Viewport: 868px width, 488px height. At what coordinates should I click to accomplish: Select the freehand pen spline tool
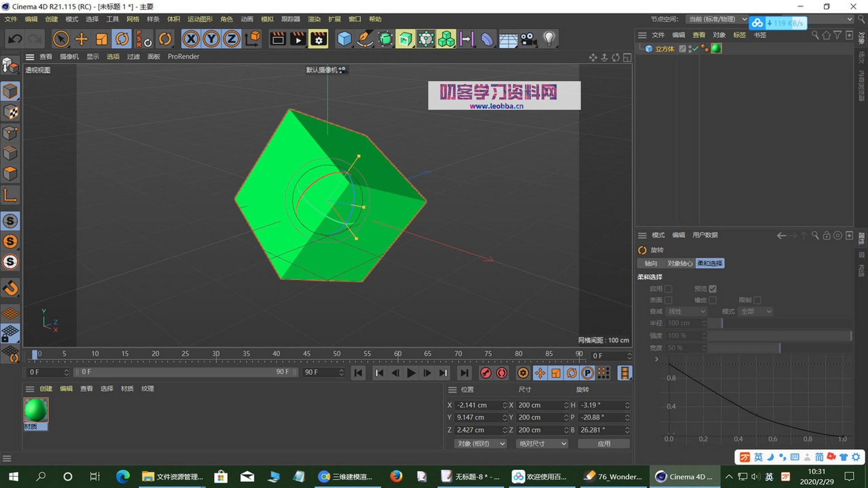coord(365,39)
